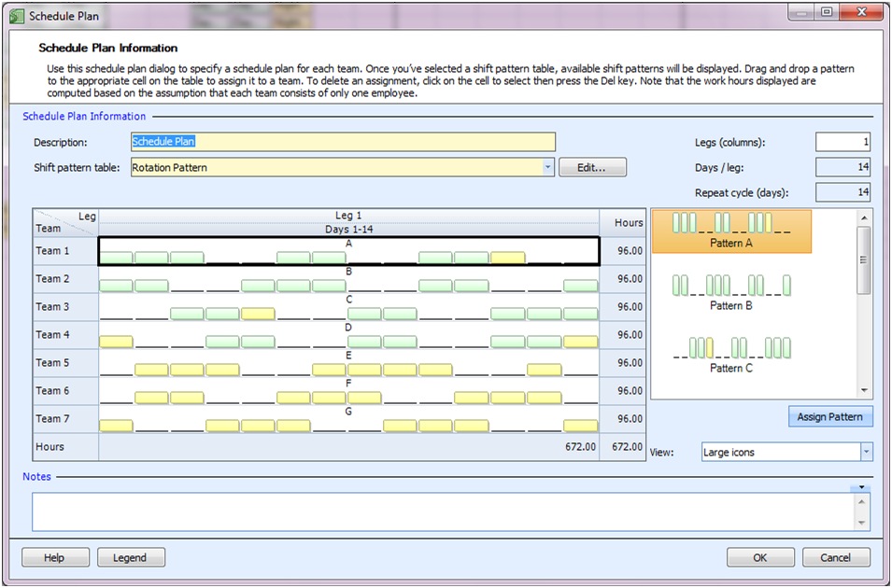Click inside the Notes text area
This screenshot has height=588, width=892.
point(443,511)
